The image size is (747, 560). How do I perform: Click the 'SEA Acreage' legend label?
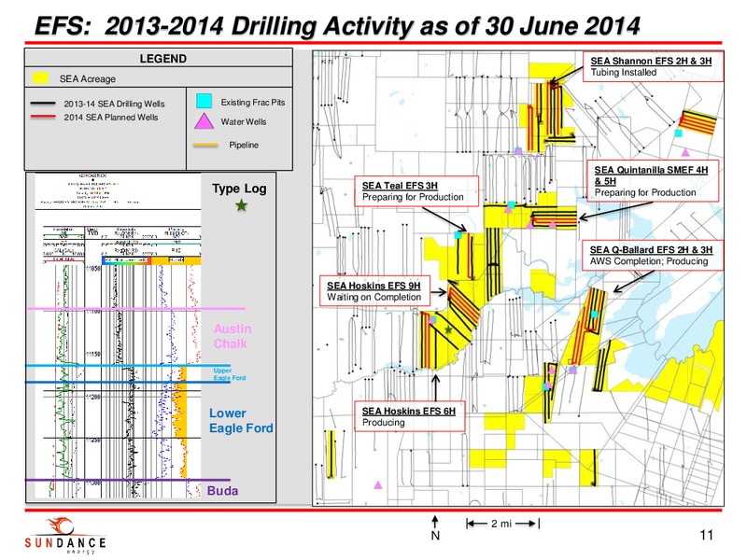(87, 79)
